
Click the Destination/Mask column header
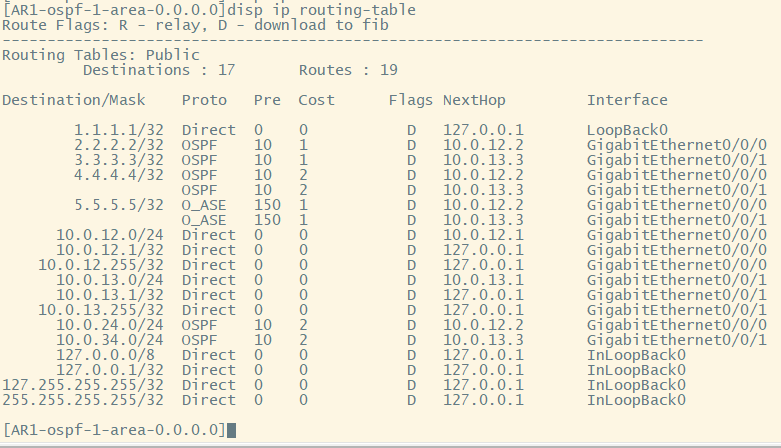pyautogui.click(x=73, y=100)
